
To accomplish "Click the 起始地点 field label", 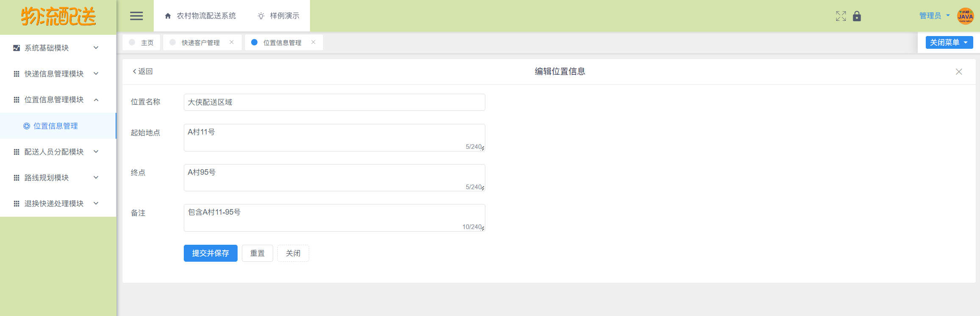I will (x=145, y=133).
